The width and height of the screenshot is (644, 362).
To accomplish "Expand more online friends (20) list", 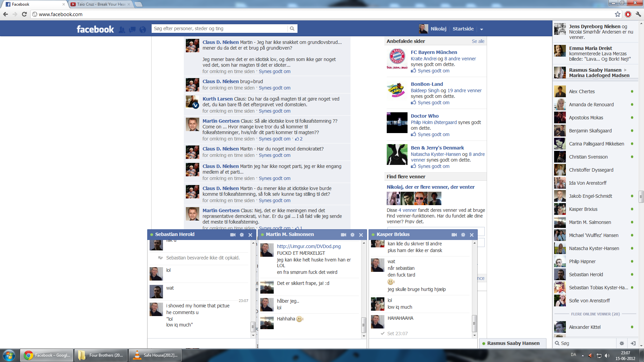I will (595, 314).
